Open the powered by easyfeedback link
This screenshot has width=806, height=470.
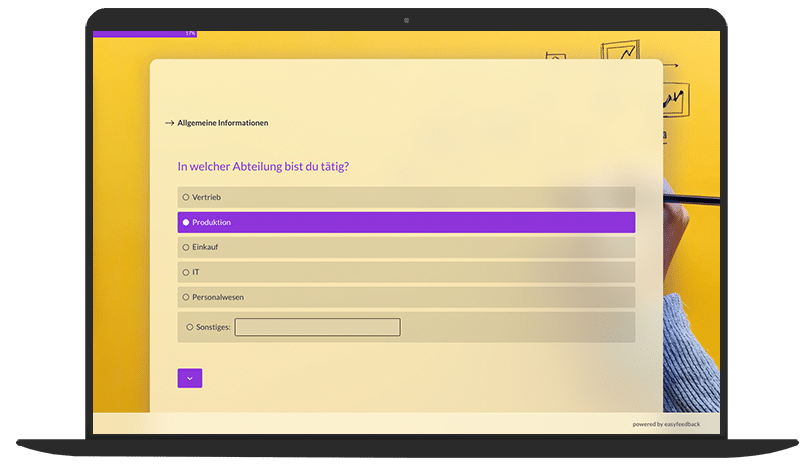(x=666, y=424)
